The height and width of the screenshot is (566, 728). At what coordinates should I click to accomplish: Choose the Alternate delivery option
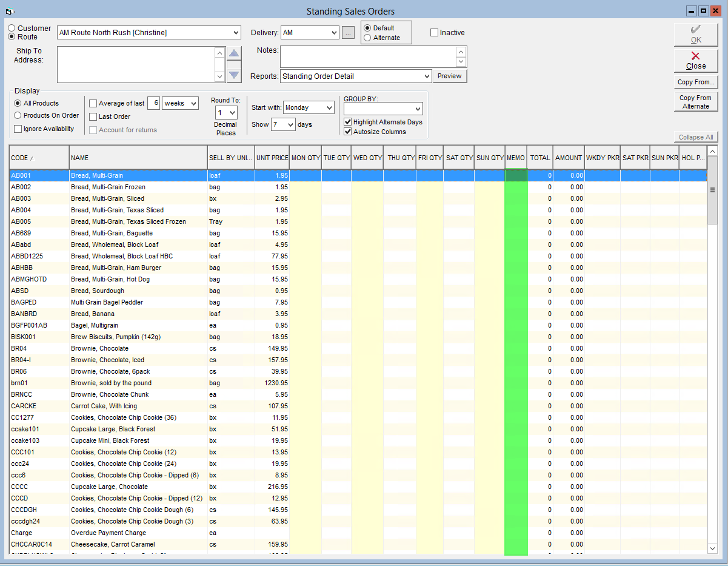pos(367,38)
